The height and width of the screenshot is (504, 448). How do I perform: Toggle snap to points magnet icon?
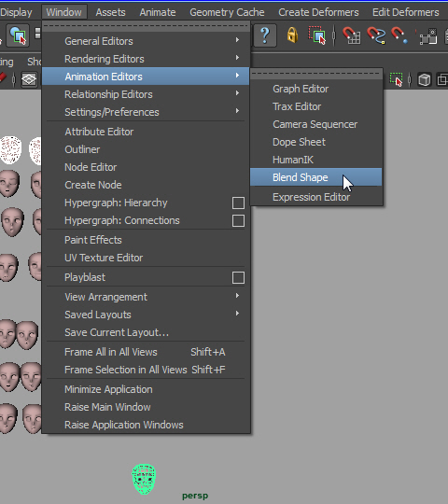point(399,35)
